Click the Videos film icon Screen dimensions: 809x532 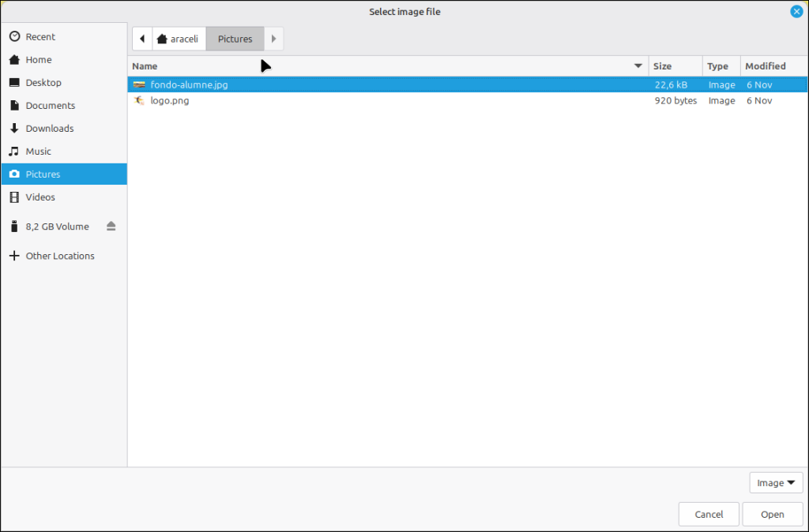point(13,197)
